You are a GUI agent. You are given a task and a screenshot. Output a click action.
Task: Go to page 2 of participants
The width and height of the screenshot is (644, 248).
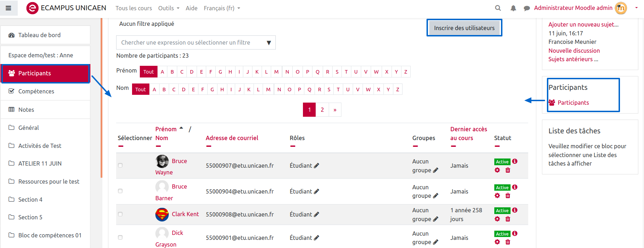(x=322, y=110)
